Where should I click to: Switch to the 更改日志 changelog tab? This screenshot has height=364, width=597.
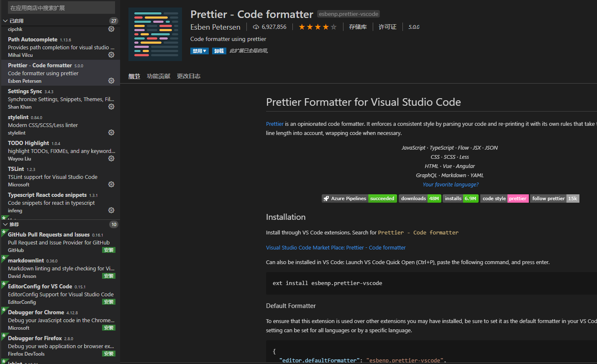tap(188, 76)
